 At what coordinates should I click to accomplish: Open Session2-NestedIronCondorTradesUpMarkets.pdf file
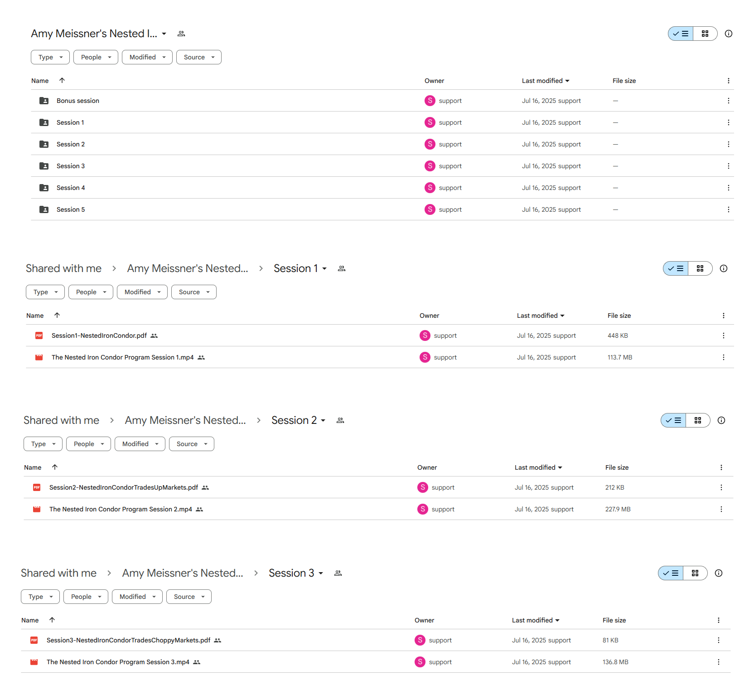[124, 487]
